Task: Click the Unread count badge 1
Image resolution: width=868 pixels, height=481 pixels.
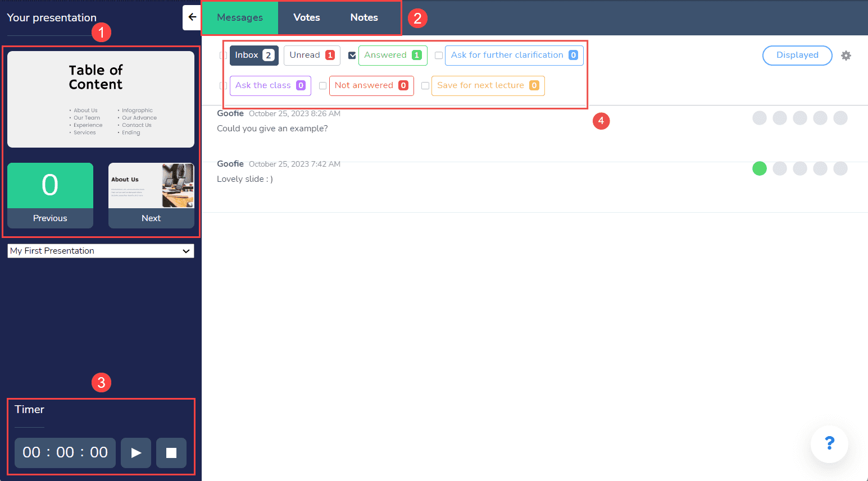Action: [x=330, y=55]
